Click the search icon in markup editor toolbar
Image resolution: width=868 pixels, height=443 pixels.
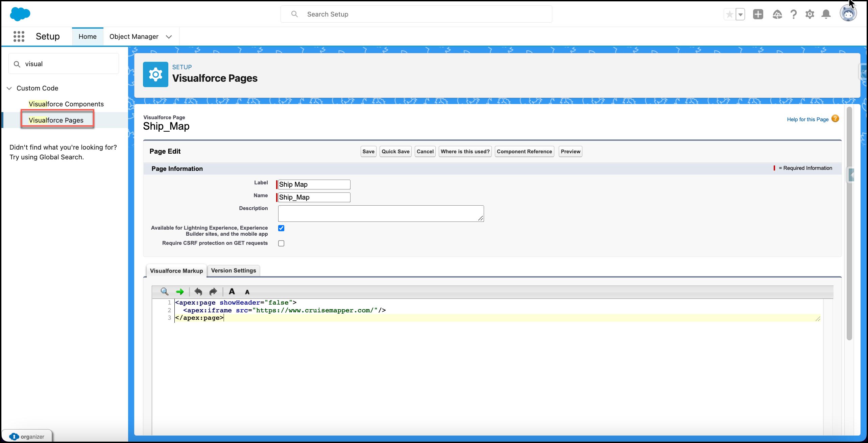tap(165, 292)
